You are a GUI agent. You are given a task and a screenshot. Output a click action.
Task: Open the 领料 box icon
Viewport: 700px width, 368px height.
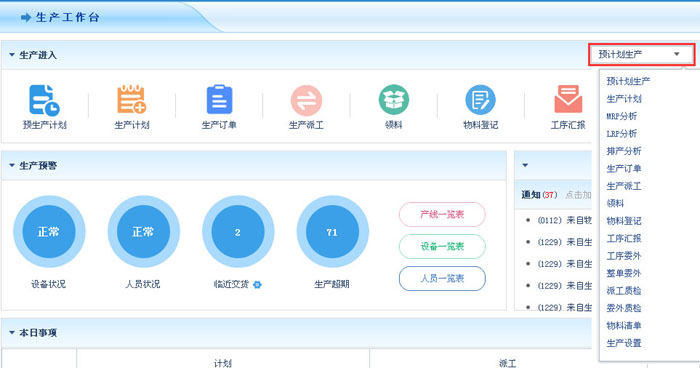[x=394, y=100]
